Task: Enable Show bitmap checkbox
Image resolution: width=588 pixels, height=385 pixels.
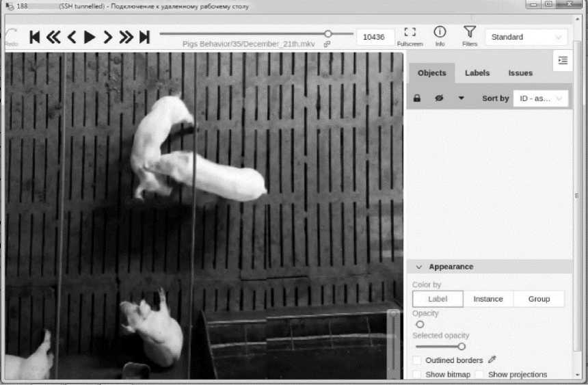Action: (417, 375)
